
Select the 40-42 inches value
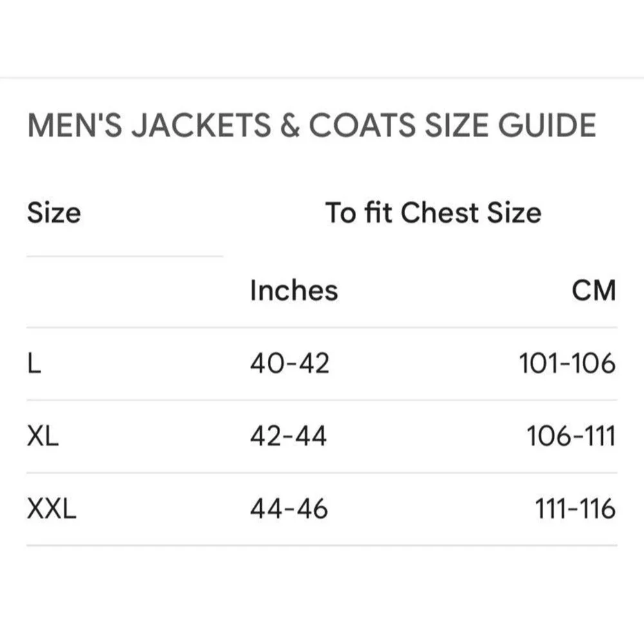290,363
